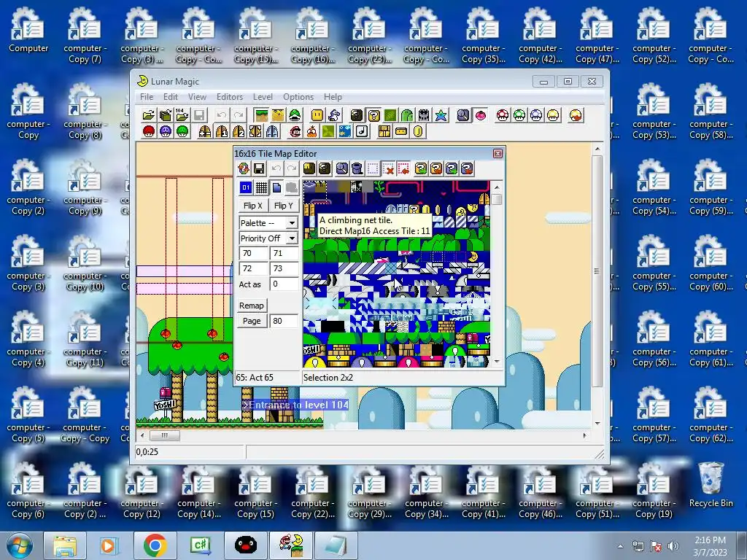Screen dimensions: 747x560
Task: Click the selection with red arrow icon
Action: [x=404, y=168]
